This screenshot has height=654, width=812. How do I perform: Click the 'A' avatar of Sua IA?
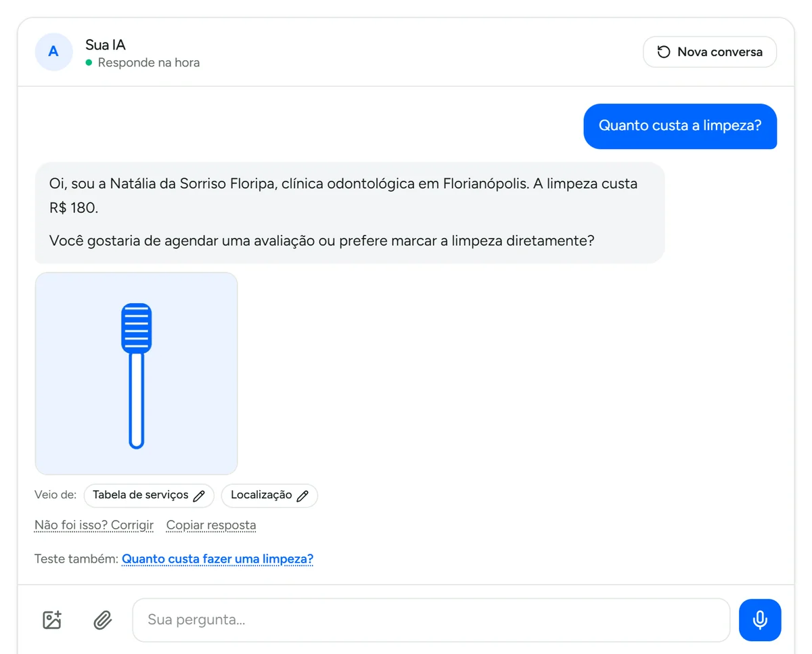(53, 52)
